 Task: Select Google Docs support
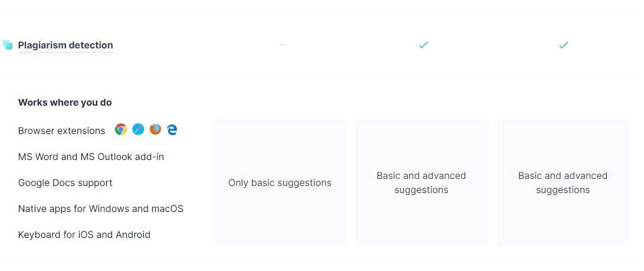coord(65,182)
